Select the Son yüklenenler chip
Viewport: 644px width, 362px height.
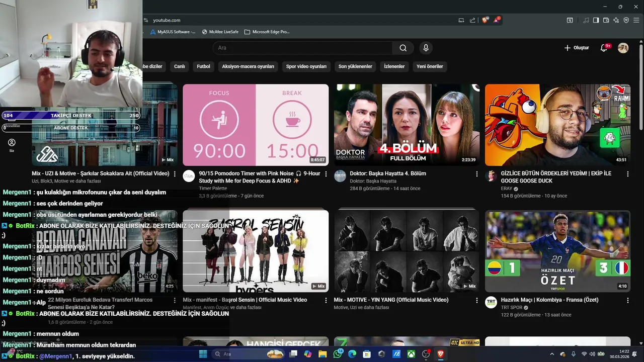[355, 66]
